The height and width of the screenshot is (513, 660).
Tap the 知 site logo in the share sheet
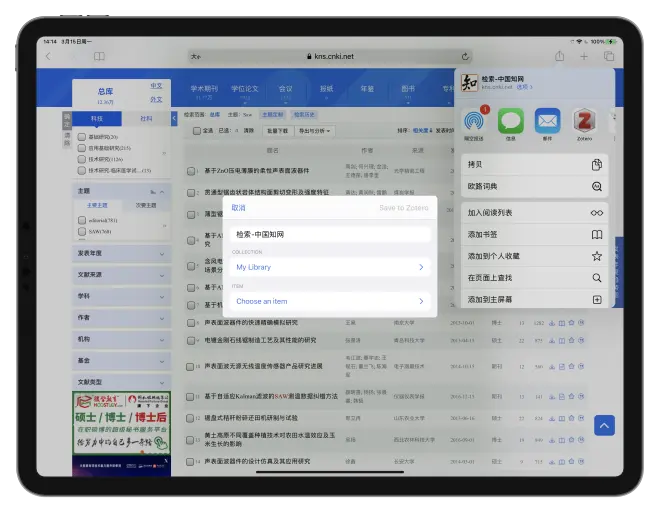point(469,82)
